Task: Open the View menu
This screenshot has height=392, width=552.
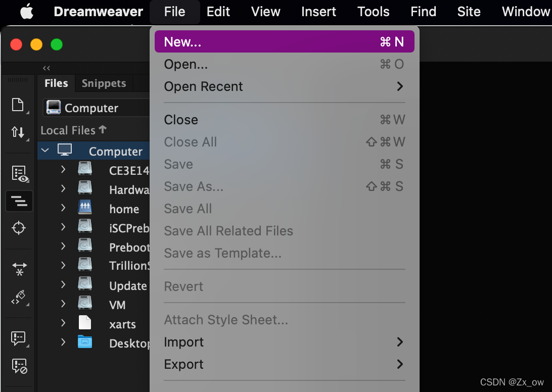Action: 266,12
